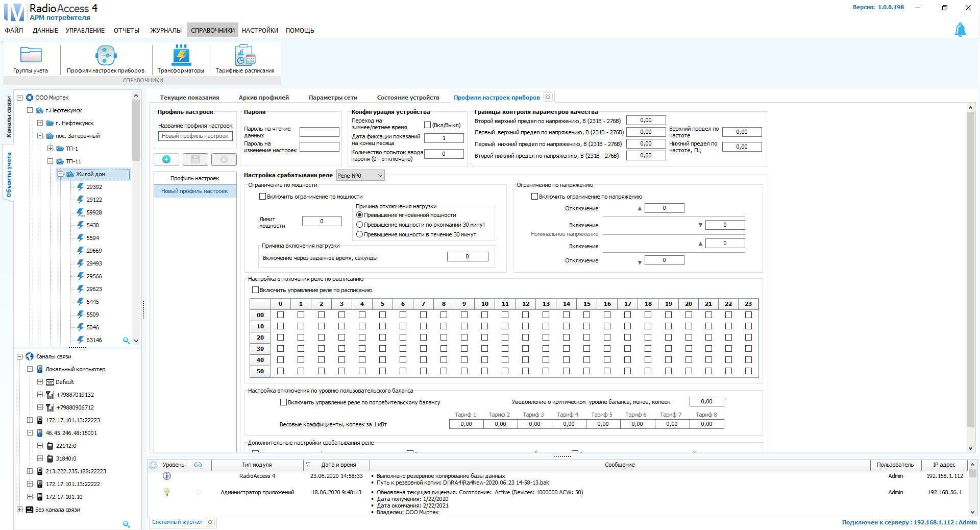980x530 pixels.
Task: Click the search magnifier in channels tree
Action: [126, 524]
